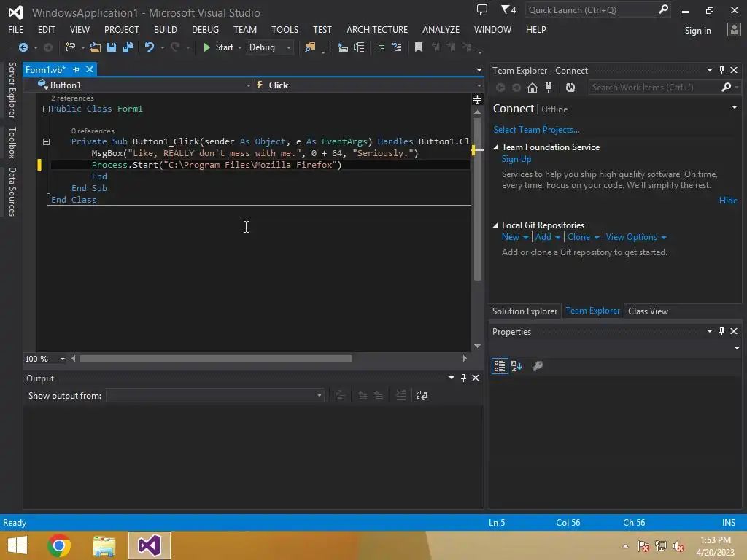Pin the Form1.vb tab
The image size is (747, 560).
point(76,69)
